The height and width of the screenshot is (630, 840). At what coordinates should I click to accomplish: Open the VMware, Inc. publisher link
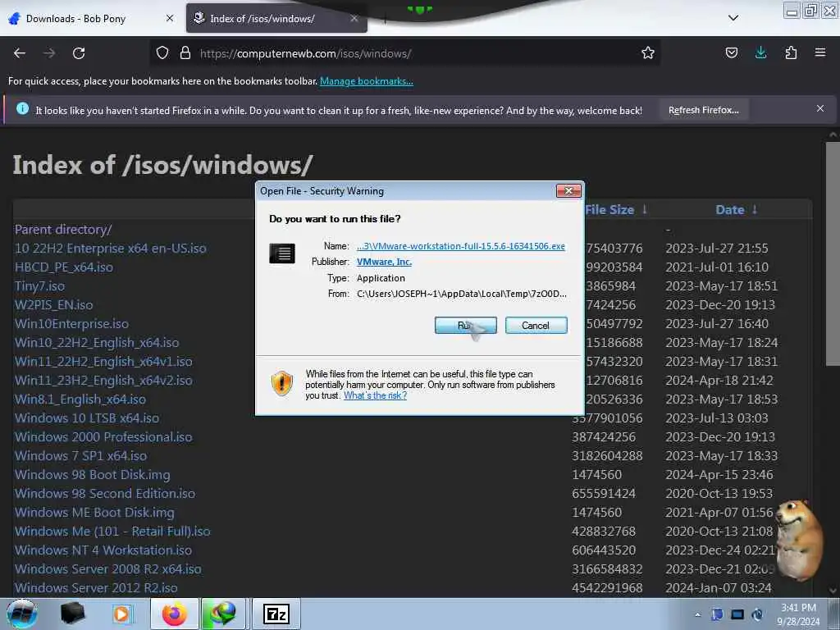pyautogui.click(x=384, y=262)
